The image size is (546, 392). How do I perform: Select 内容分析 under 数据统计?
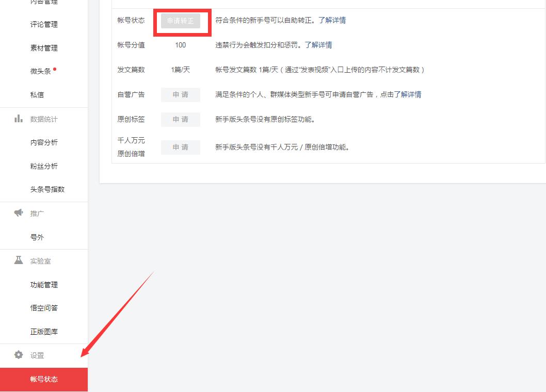point(44,142)
